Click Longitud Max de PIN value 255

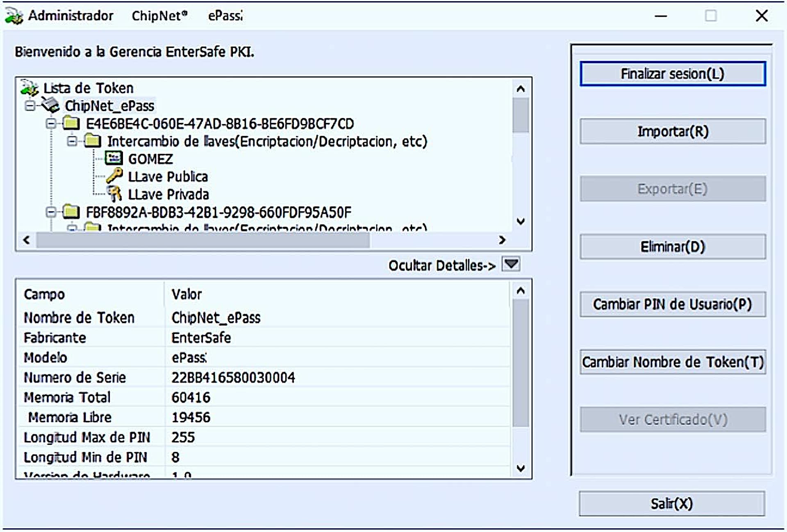[x=183, y=437]
